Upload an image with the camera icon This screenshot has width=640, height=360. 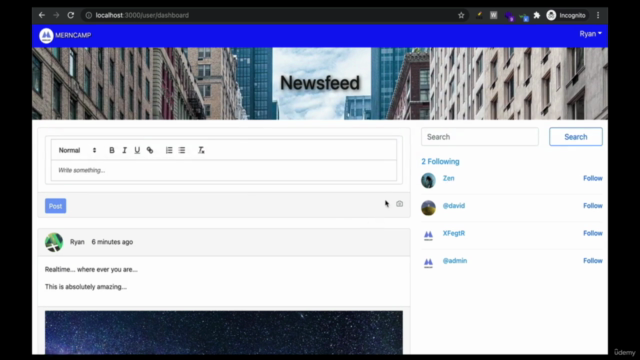(x=400, y=204)
